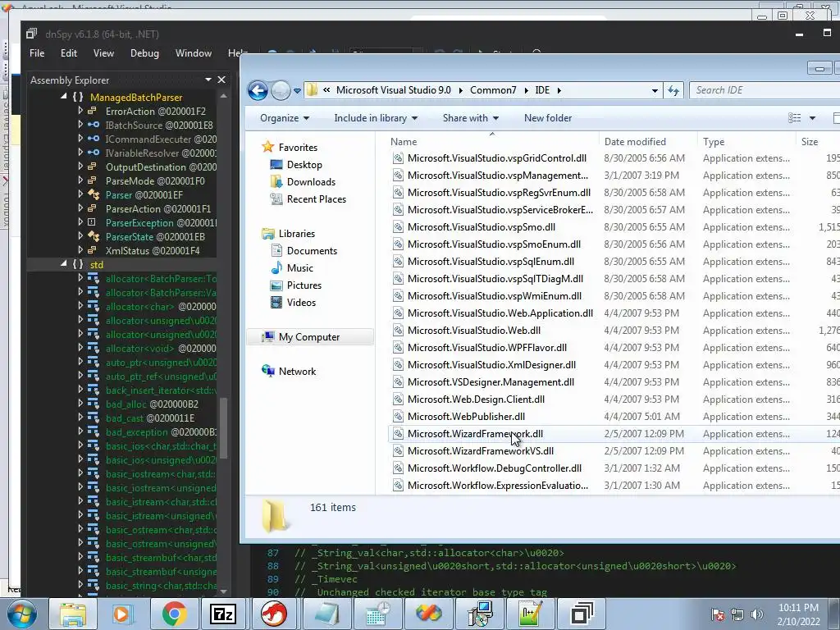Open the Favorites star icon

(x=268, y=148)
